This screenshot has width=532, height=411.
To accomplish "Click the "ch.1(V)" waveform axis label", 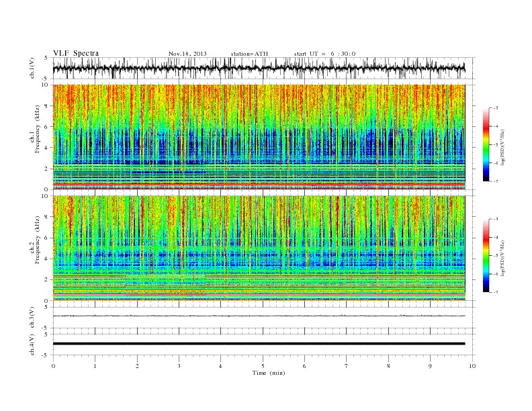I will [32, 68].
